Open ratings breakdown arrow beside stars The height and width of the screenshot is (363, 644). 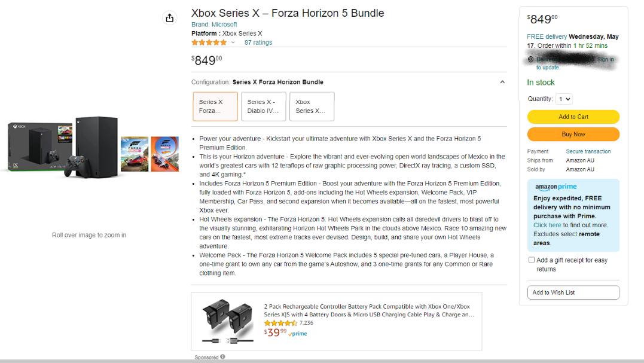[x=233, y=42]
